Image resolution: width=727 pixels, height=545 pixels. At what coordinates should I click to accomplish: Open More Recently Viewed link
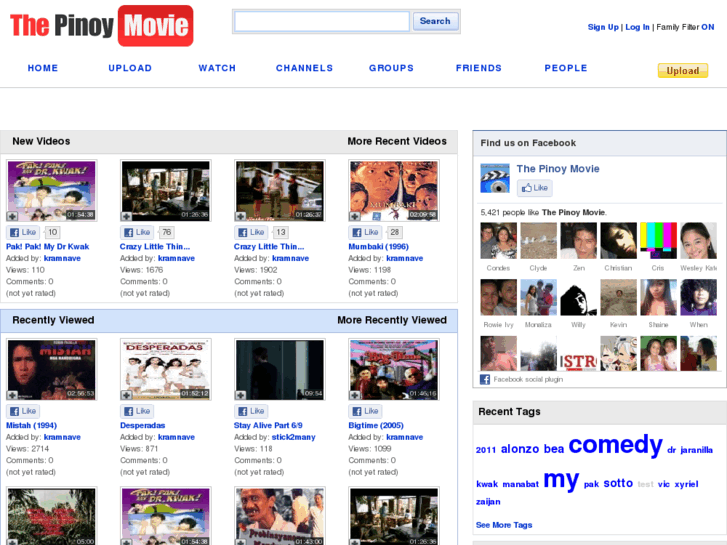[392, 320]
